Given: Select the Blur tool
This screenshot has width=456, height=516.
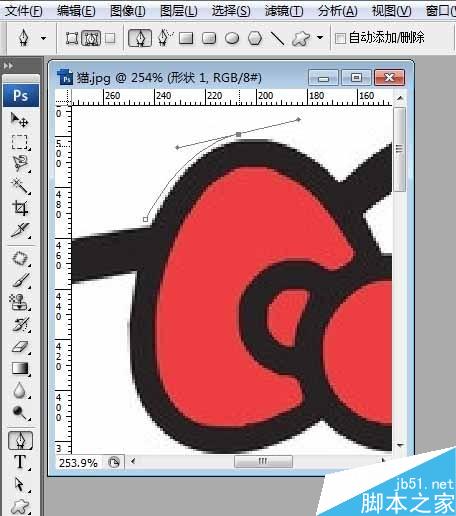Looking at the screenshot, I should (20, 390).
